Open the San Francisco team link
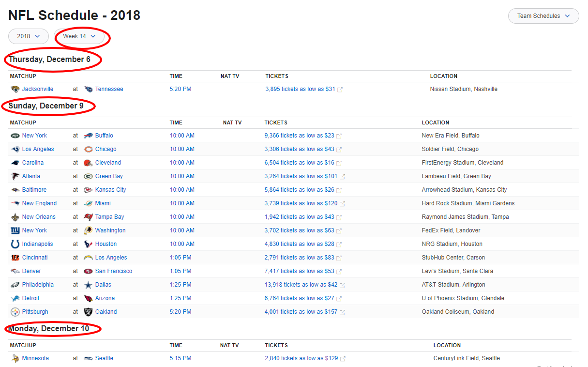The image size is (588, 367). click(114, 271)
